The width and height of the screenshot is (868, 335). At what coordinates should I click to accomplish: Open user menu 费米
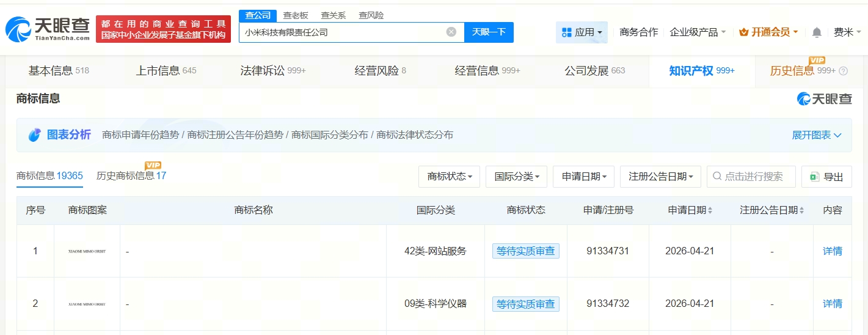coord(848,32)
